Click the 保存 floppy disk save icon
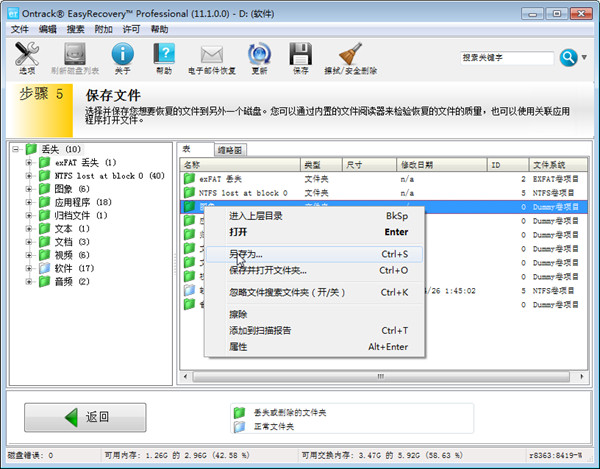This screenshot has height=469, width=600. coord(300,54)
